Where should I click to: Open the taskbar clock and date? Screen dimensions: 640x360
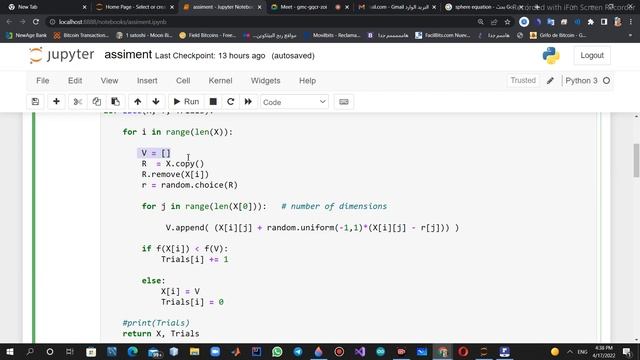[604, 351]
